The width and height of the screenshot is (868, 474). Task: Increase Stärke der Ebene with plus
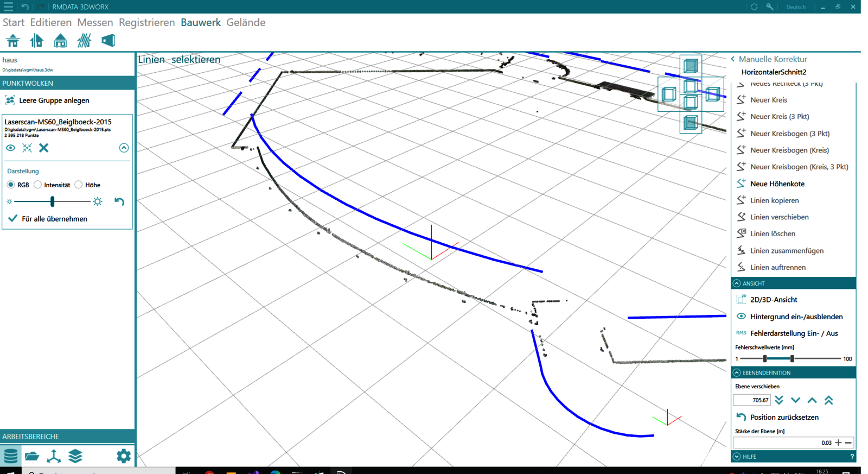[839, 443]
